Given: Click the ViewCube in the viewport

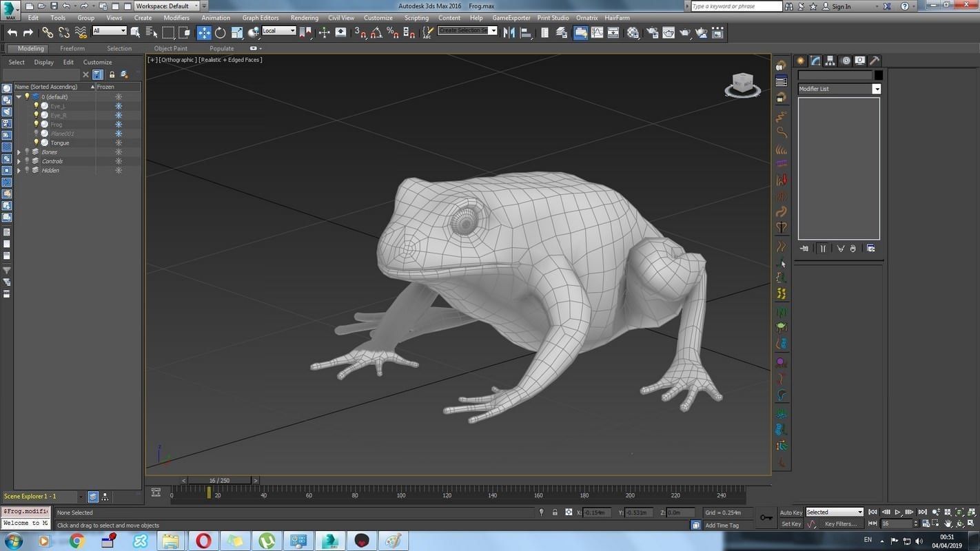Looking at the screenshot, I should click(743, 85).
